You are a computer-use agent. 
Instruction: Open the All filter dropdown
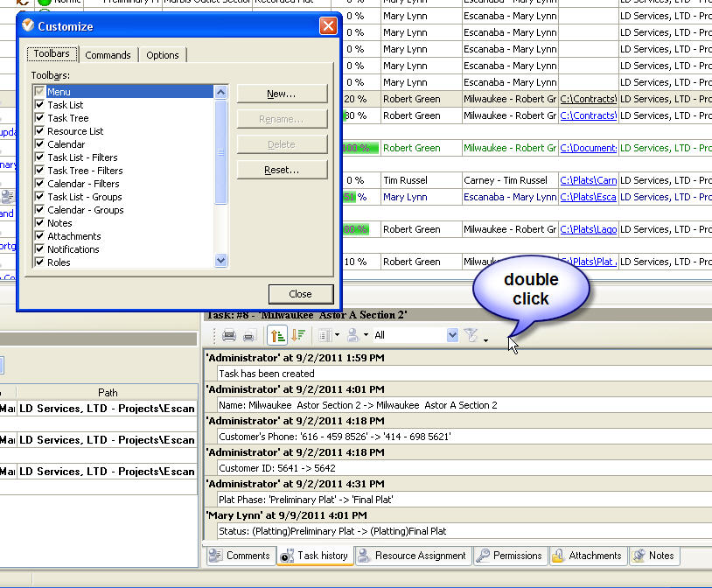click(x=452, y=335)
